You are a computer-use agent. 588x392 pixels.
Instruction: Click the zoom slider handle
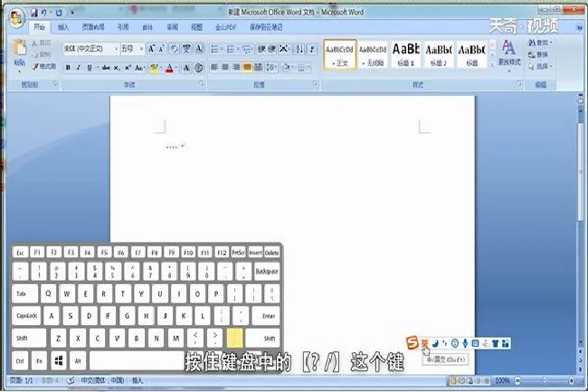[544, 381]
